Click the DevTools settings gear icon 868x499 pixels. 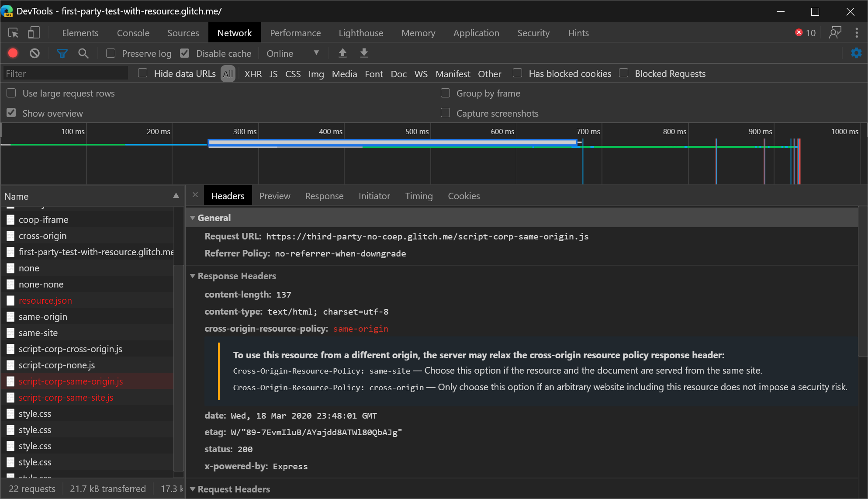(857, 53)
